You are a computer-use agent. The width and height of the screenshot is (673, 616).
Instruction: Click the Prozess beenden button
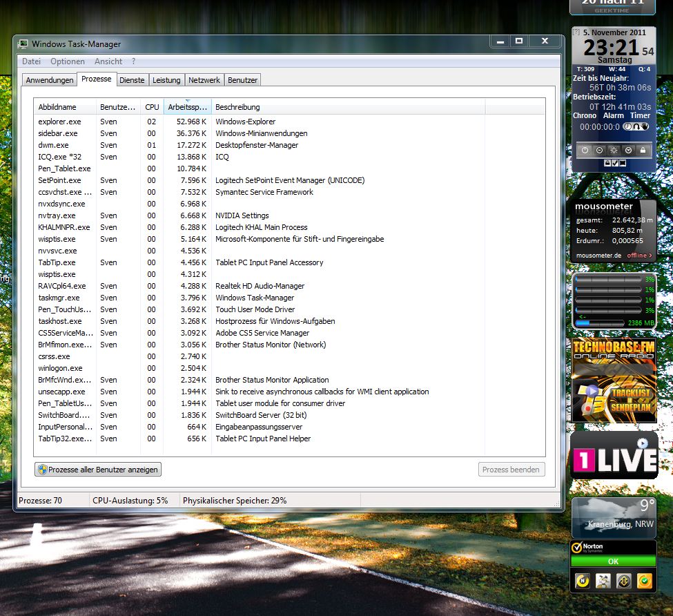511,469
